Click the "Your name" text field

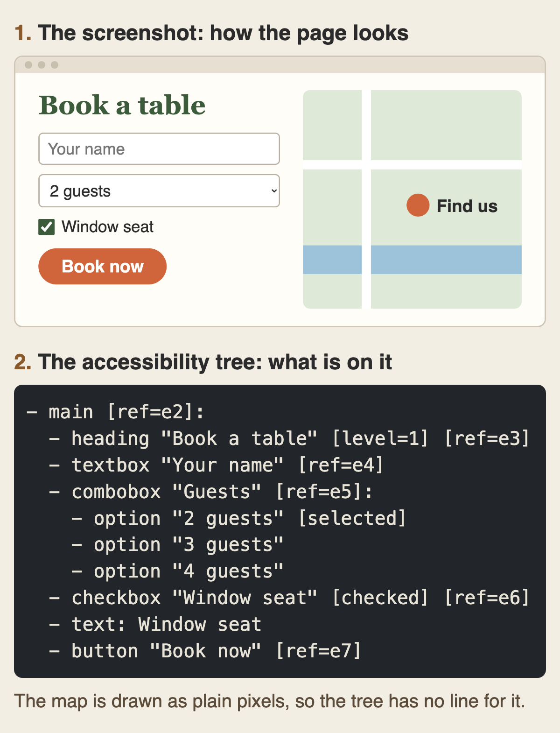pyautogui.click(x=159, y=149)
